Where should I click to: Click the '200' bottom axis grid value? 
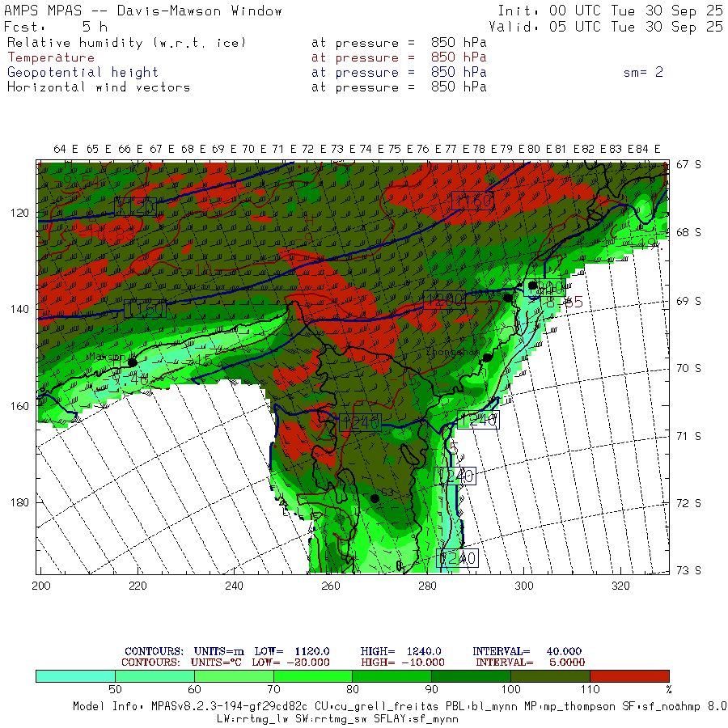coord(41,586)
